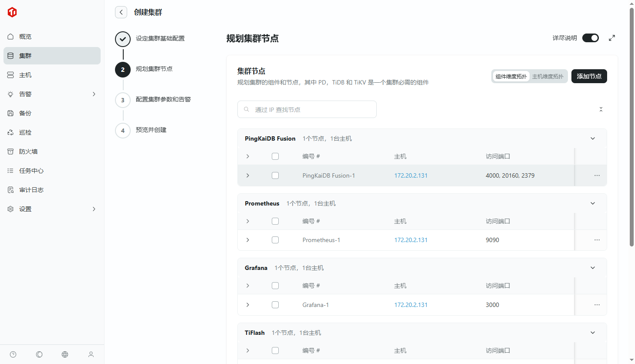The height and width of the screenshot is (364, 635).
Task: Open the language globe icon
Action: point(65,354)
